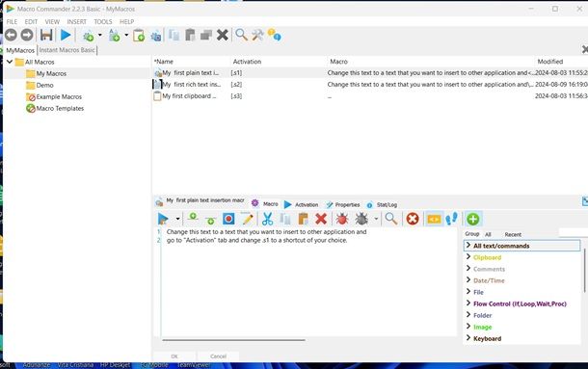Go back using the left arrow toolbar icon

(x=11, y=36)
